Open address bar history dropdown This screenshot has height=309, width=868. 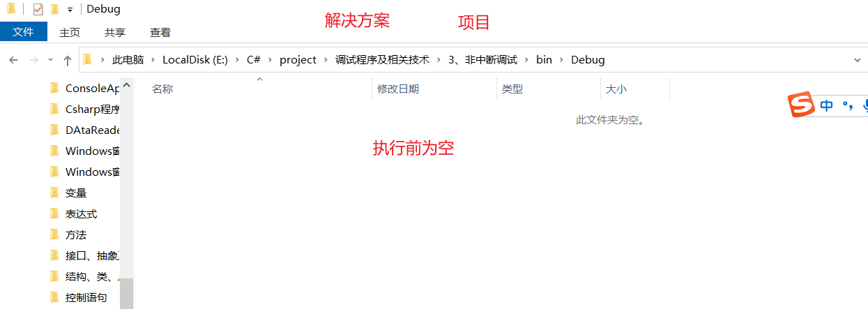point(858,60)
